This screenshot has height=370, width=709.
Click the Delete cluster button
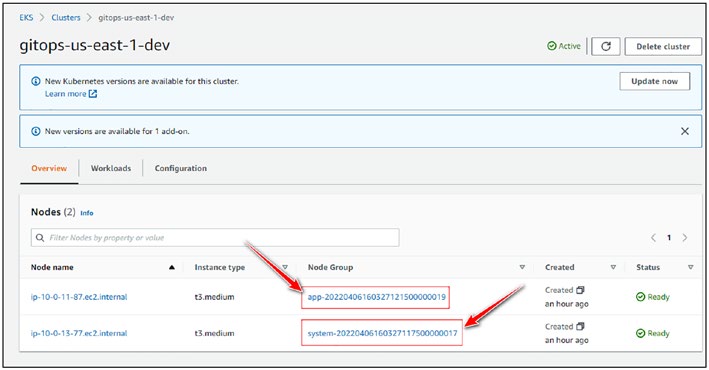pyautogui.click(x=663, y=46)
